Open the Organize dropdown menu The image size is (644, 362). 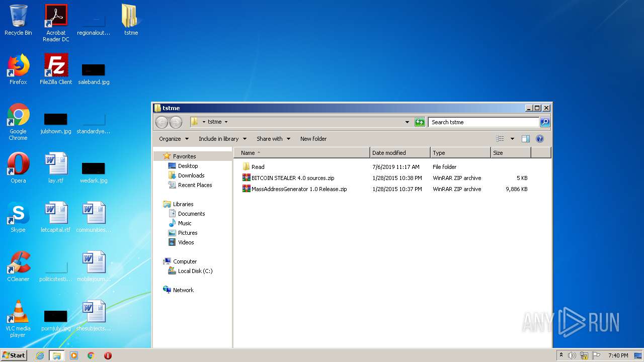[174, 139]
